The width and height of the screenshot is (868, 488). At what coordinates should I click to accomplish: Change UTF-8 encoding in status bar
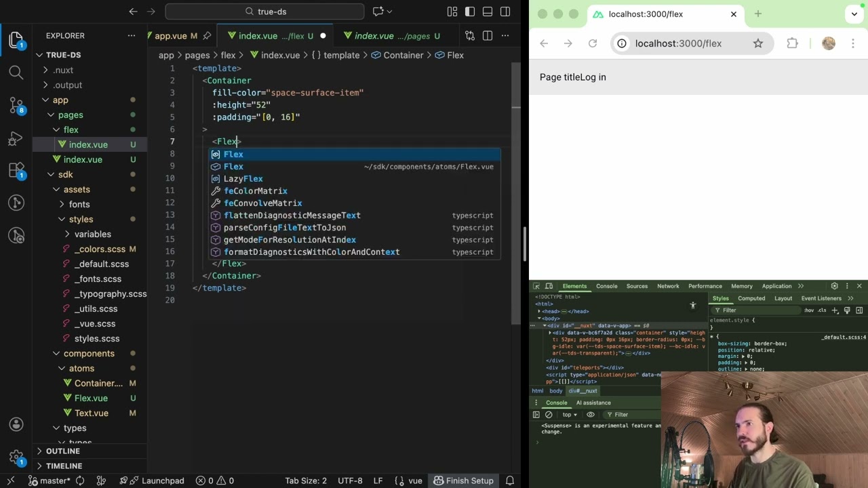click(x=350, y=481)
